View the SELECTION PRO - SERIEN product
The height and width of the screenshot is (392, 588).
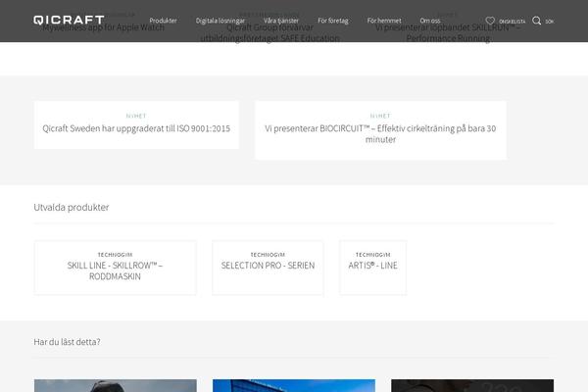point(268,266)
